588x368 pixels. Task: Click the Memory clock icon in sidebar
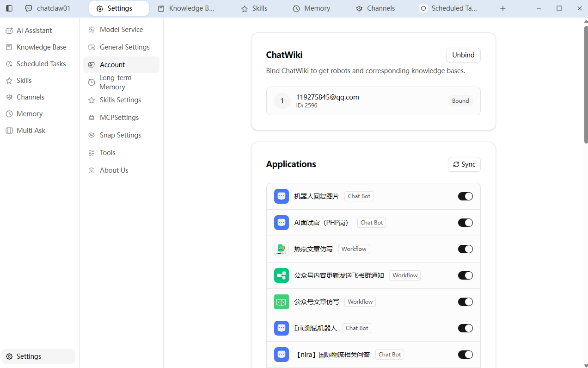[9, 114]
